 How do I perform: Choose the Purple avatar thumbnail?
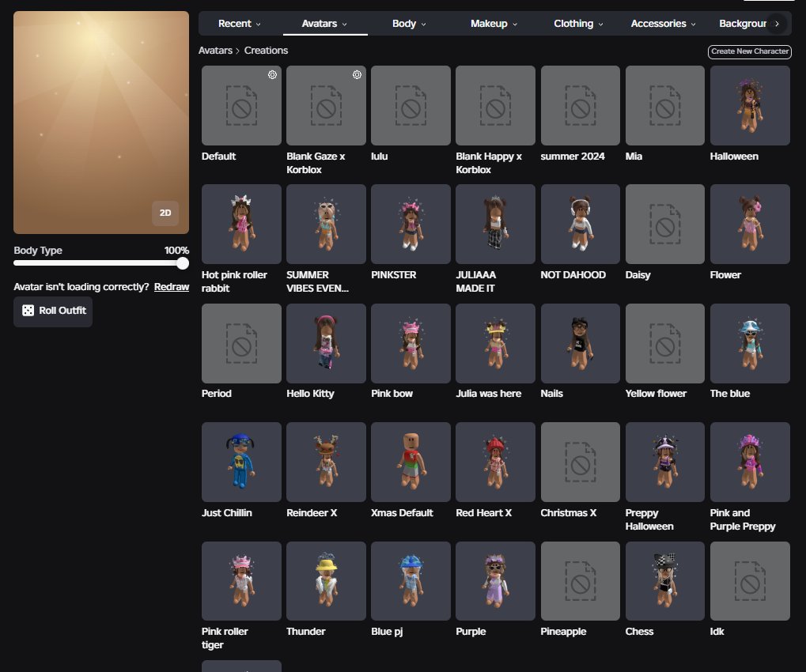click(495, 581)
